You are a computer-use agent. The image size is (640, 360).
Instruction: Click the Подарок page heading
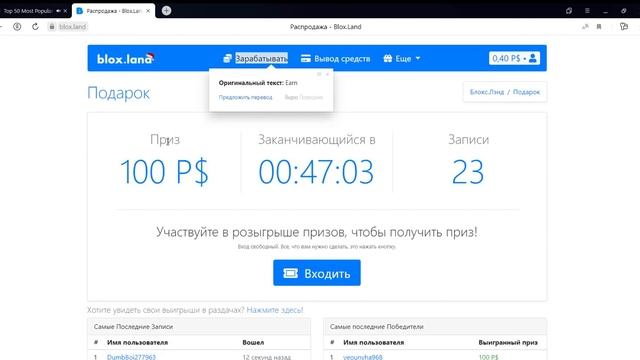118,93
